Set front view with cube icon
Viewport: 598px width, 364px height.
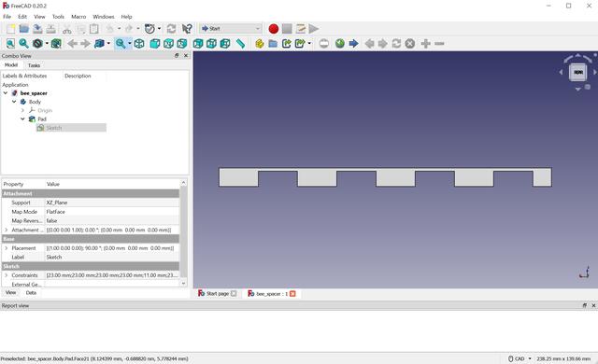154,44
